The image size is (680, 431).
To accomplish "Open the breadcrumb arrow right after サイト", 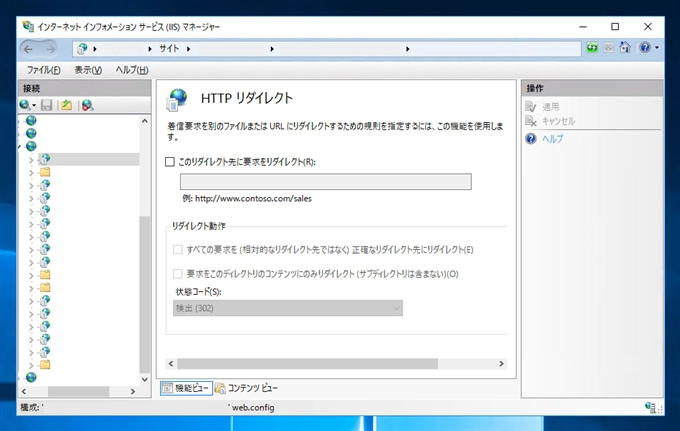I will point(188,49).
